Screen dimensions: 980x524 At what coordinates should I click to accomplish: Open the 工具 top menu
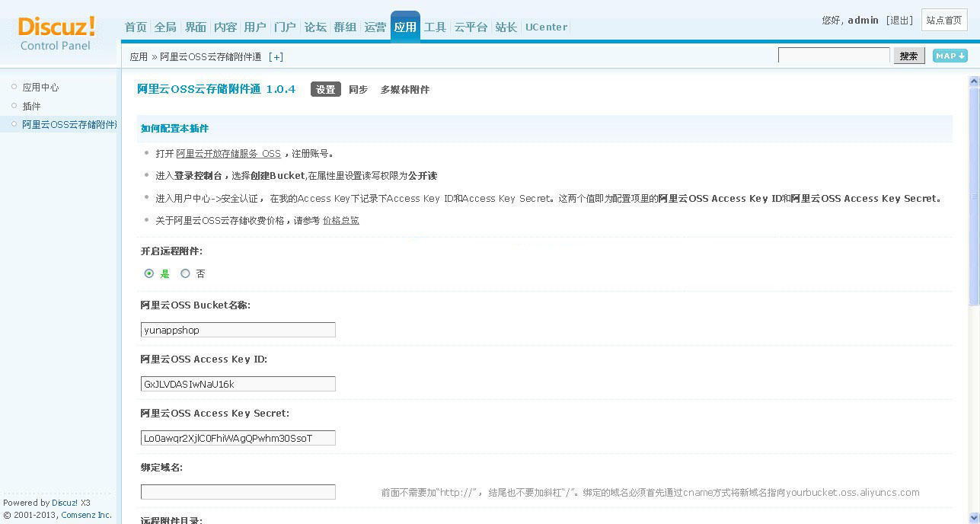pos(435,27)
